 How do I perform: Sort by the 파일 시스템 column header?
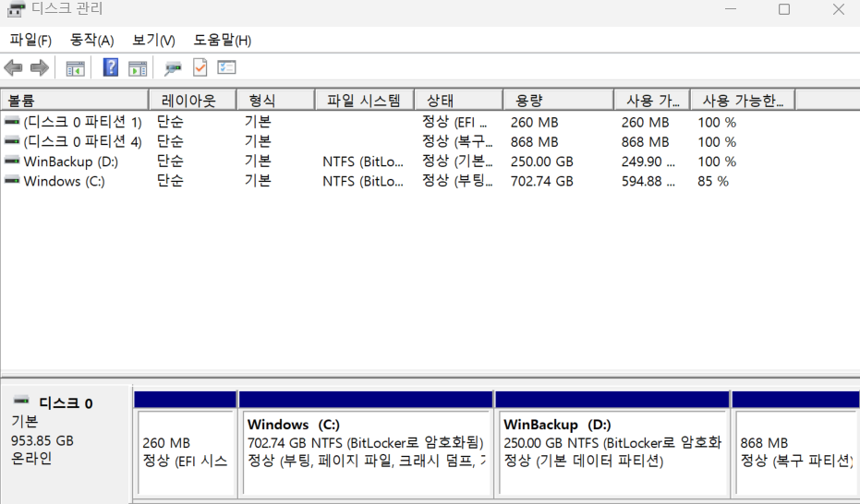pyautogui.click(x=365, y=101)
